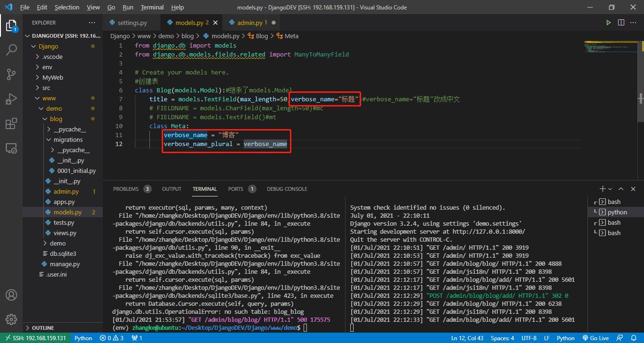Open the Manage gear icon
Screen dimensions: 644x343
11,319
